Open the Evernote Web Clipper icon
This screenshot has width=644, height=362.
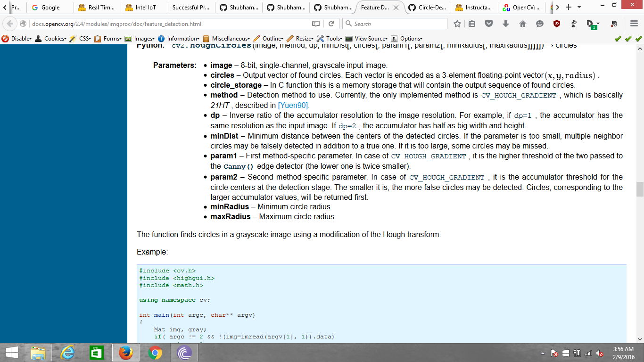tap(613, 23)
